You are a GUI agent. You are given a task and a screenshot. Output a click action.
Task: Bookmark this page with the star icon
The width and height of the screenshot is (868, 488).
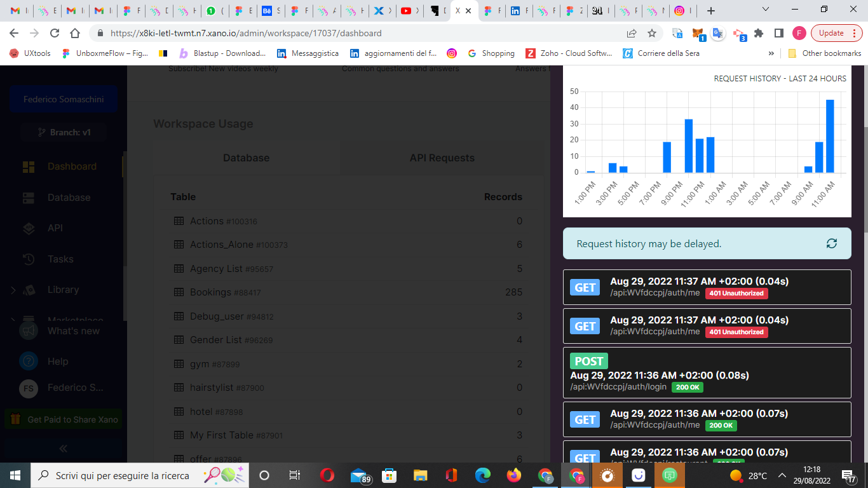(x=652, y=33)
